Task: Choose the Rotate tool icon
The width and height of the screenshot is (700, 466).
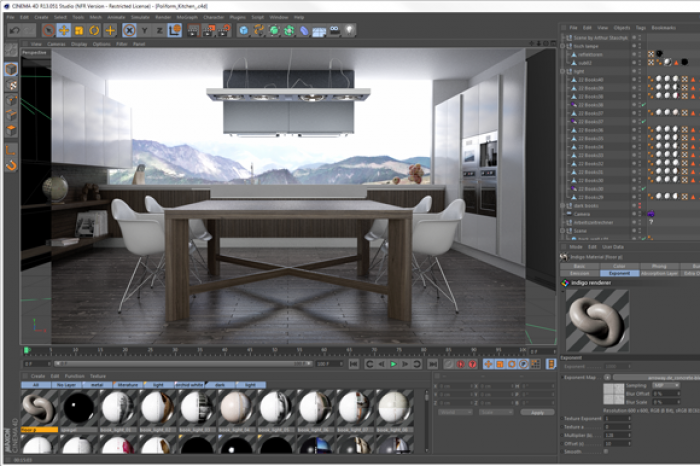Action: (94, 30)
